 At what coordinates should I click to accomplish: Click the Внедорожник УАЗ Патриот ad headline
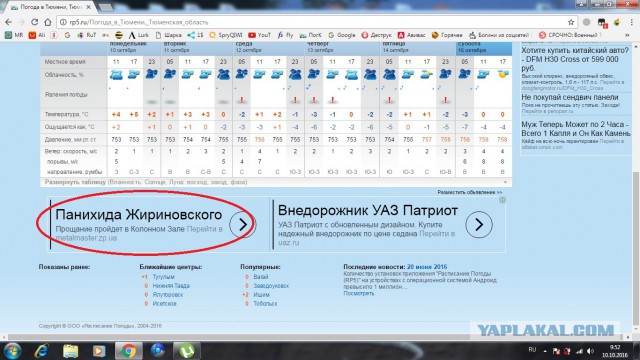coord(368,211)
